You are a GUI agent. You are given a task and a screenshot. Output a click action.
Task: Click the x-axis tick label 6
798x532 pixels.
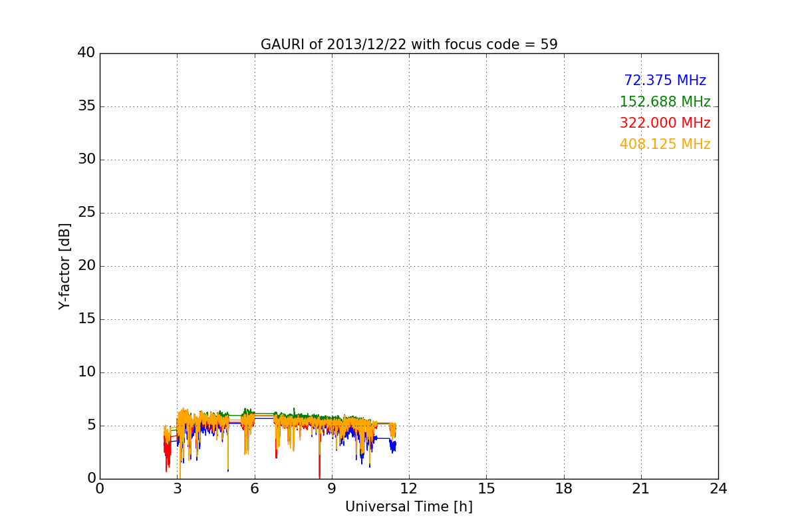255,489
